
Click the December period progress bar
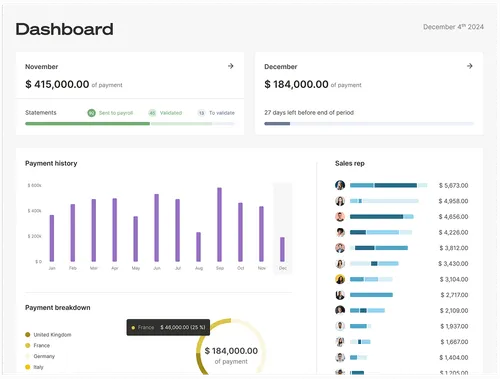[x=369, y=124]
